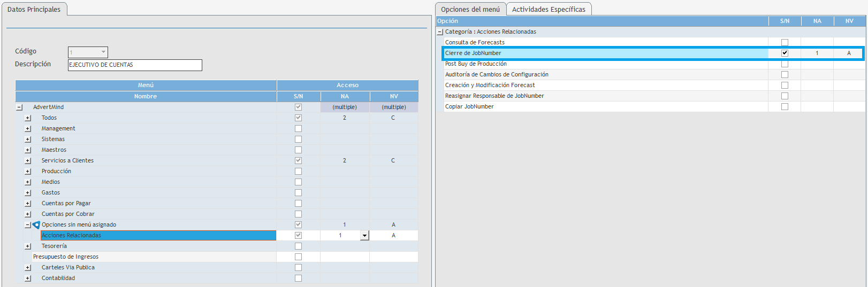Image resolution: width=868 pixels, height=287 pixels.
Task: Collapse Categoría Acciones Relacionadas group
Action: point(440,32)
